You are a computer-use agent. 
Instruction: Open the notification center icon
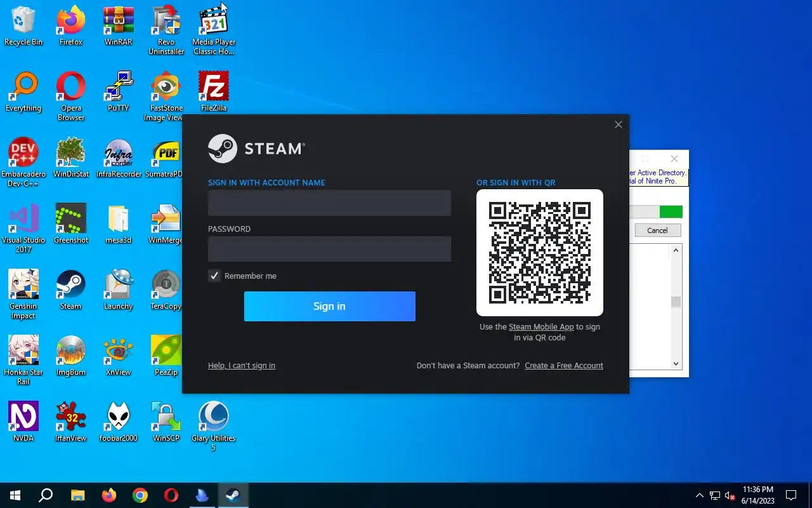pyautogui.click(x=791, y=495)
